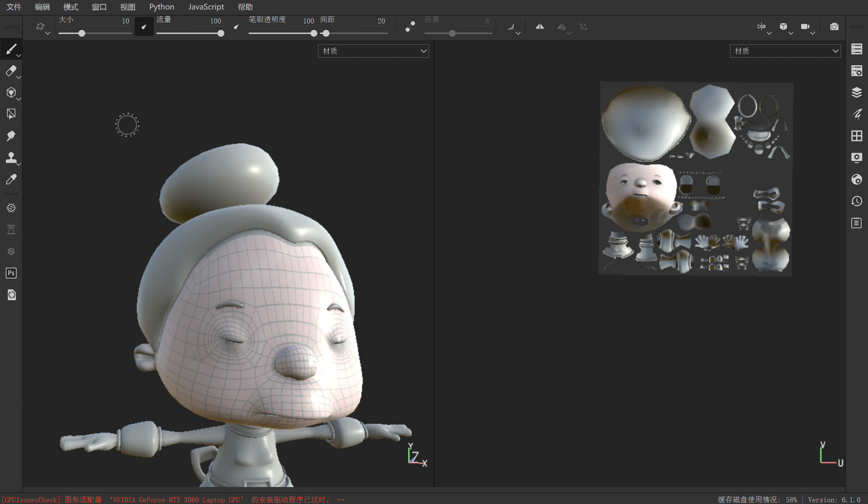Select the Eraser tool
Screen dimensions: 868x504
11,71
